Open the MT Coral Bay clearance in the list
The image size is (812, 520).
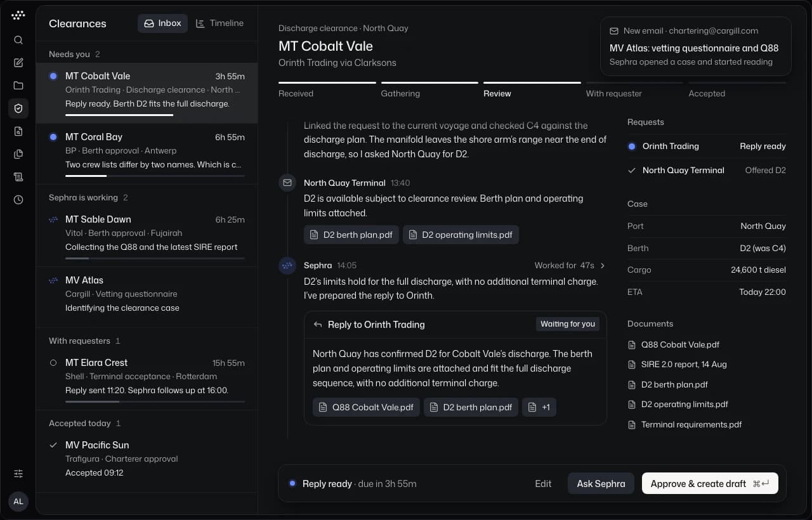[x=147, y=154]
